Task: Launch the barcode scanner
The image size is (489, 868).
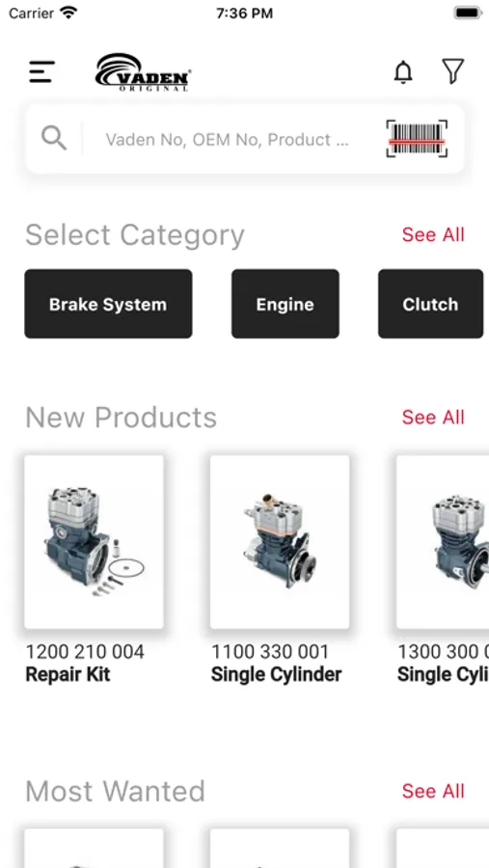Action: pos(417,138)
